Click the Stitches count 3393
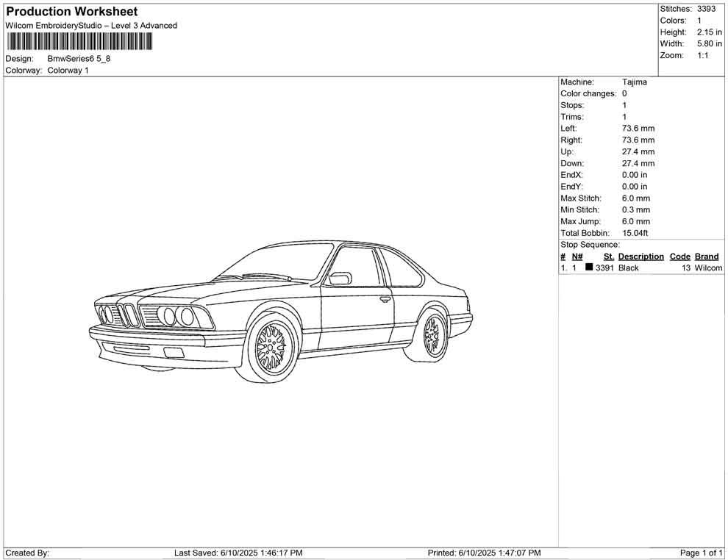The image size is (728, 560). coord(706,9)
